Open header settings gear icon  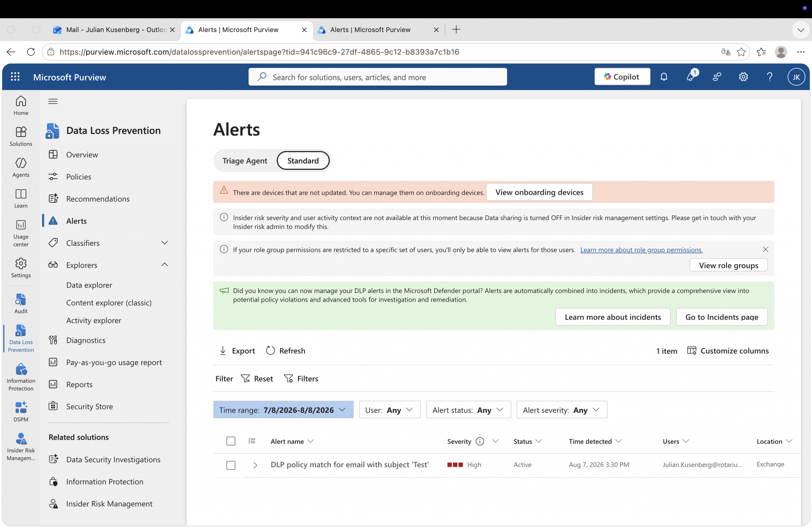(x=743, y=77)
